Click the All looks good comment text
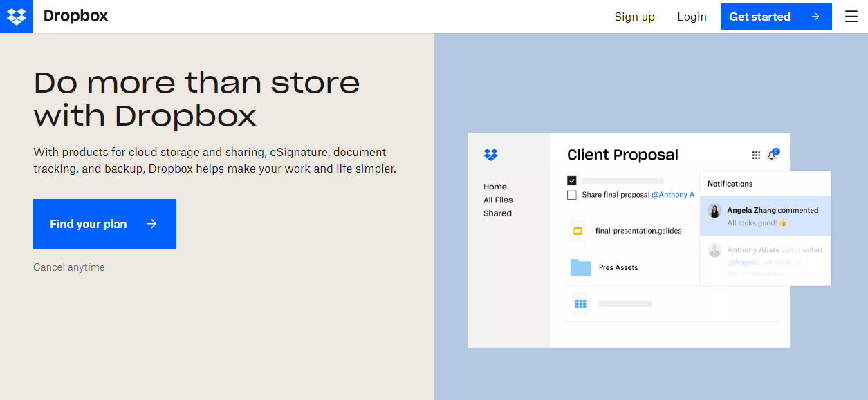 pos(757,223)
